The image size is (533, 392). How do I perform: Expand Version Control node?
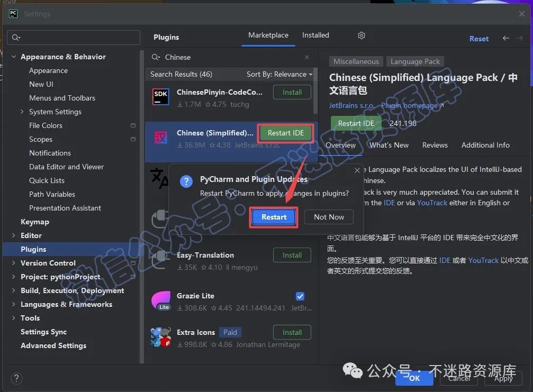point(14,262)
